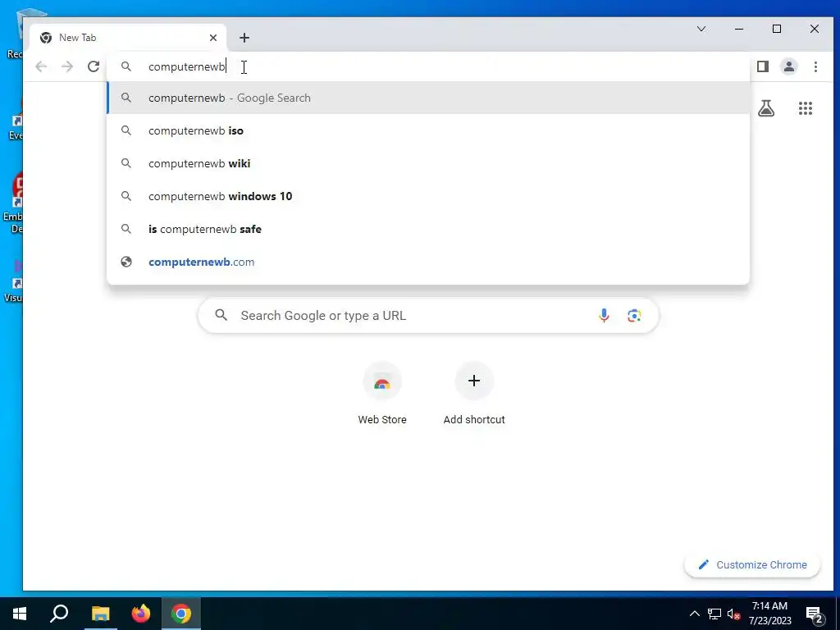
Task: Search by image with Google Lens icon
Action: (634, 316)
